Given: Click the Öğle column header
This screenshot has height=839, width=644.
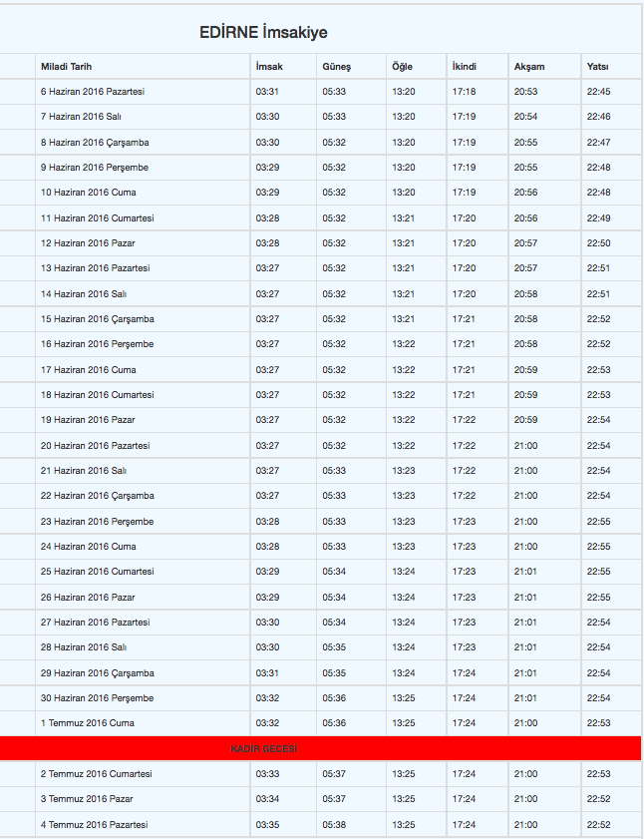Looking at the screenshot, I should coord(403,67).
